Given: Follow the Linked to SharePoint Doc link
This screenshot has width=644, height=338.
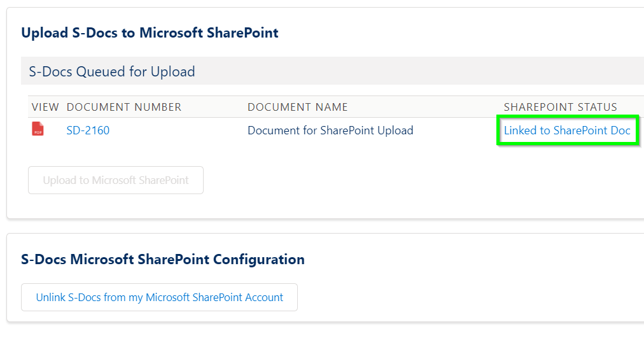Looking at the screenshot, I should pyautogui.click(x=567, y=130).
